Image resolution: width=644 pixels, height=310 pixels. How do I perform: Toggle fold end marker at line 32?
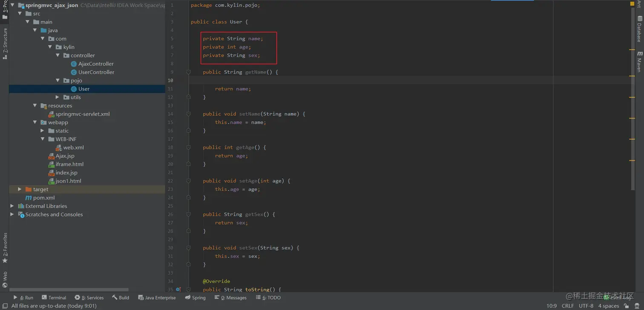tap(189, 264)
